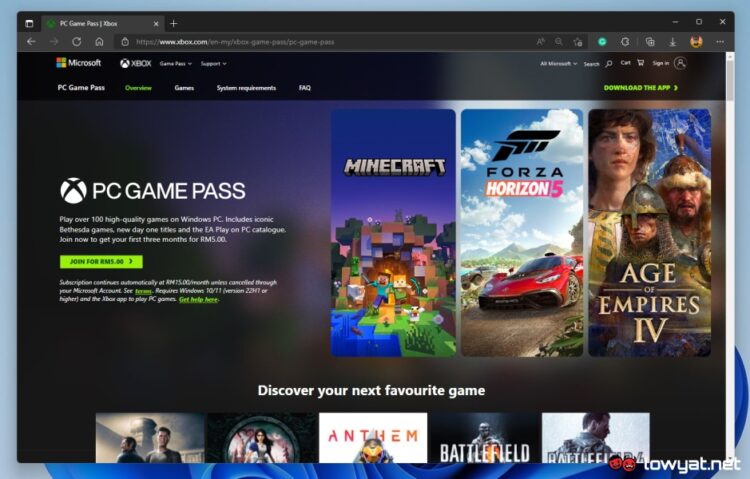Open the browser Settings and more ellipsis
750x479 pixels.
coord(719,42)
